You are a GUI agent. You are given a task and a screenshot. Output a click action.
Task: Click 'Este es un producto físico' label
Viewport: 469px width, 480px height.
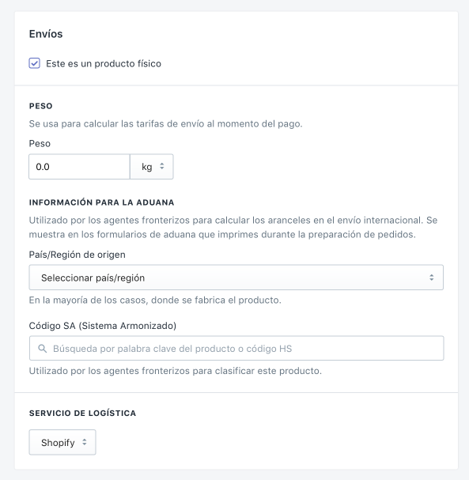pyautogui.click(x=104, y=64)
